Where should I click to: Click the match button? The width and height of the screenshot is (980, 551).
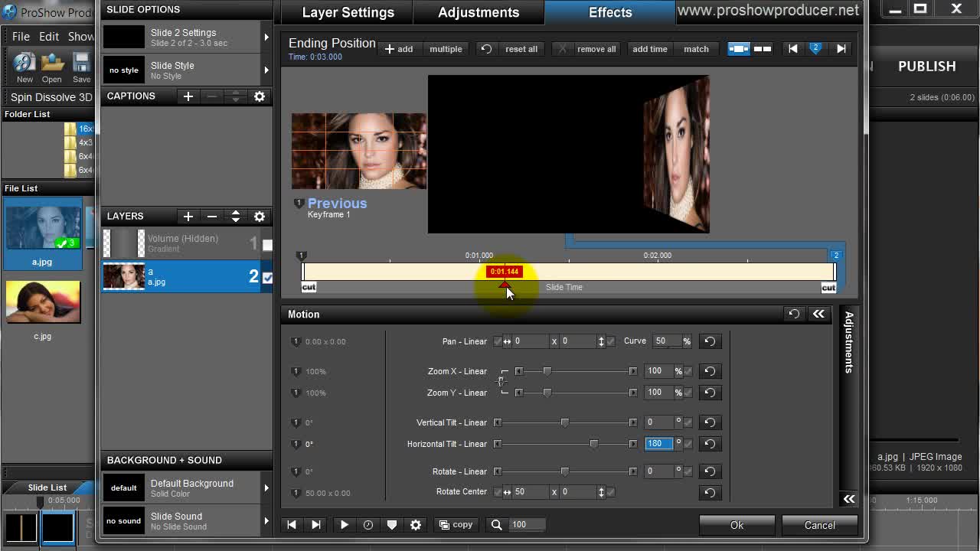click(x=696, y=49)
